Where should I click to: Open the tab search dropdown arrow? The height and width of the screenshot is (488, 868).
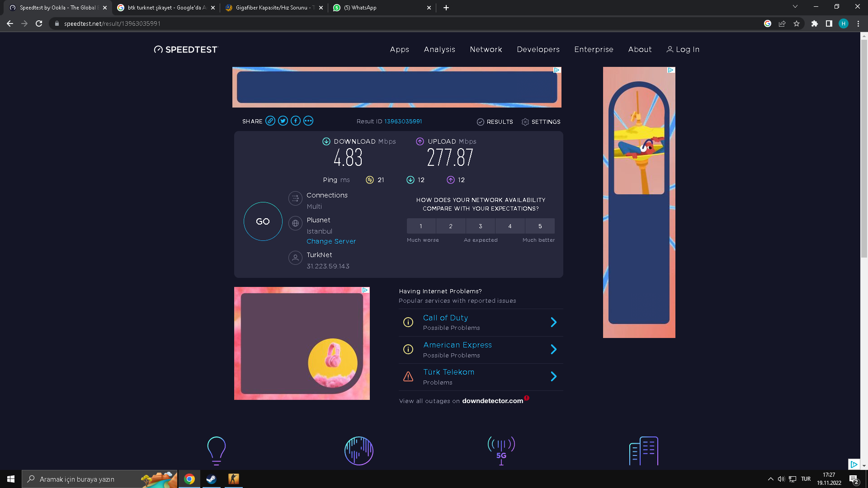coord(795,7)
